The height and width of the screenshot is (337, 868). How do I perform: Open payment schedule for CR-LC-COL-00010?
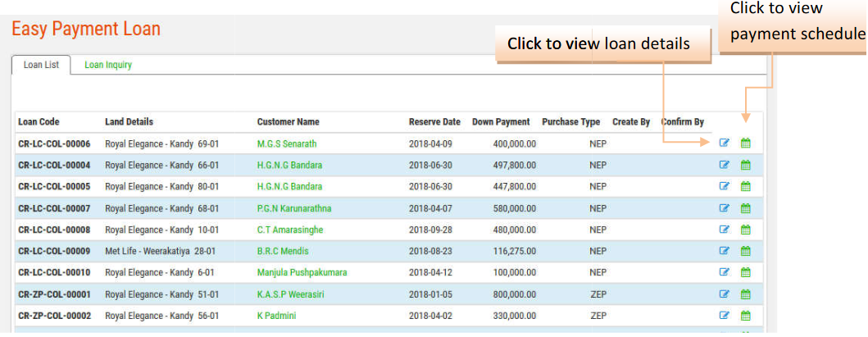pos(746,272)
